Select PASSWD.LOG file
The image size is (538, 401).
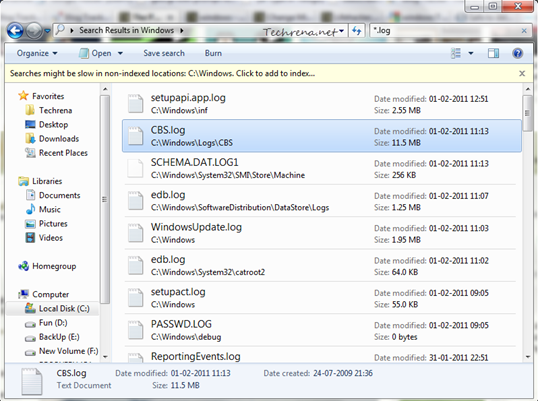tap(321, 330)
